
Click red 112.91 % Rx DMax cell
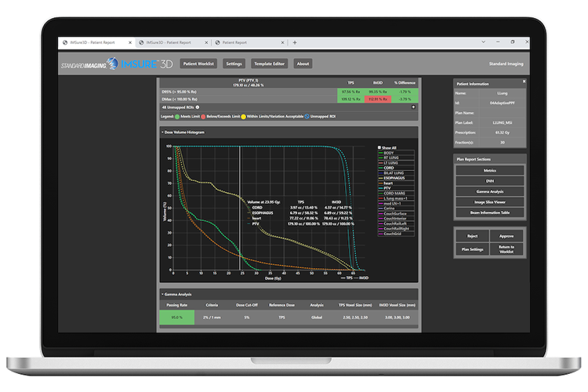pyautogui.click(x=378, y=100)
